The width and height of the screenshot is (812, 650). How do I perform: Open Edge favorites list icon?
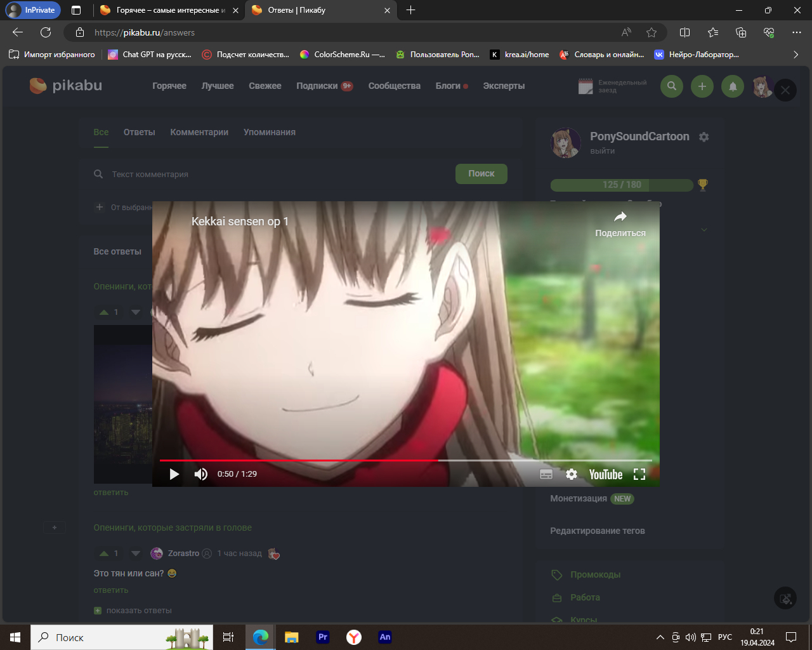pyautogui.click(x=713, y=32)
